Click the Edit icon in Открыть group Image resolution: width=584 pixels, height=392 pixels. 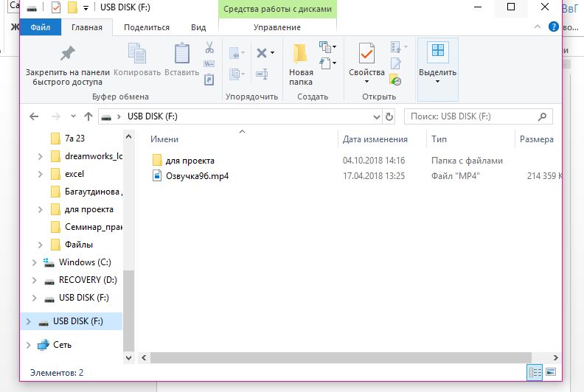(x=395, y=63)
